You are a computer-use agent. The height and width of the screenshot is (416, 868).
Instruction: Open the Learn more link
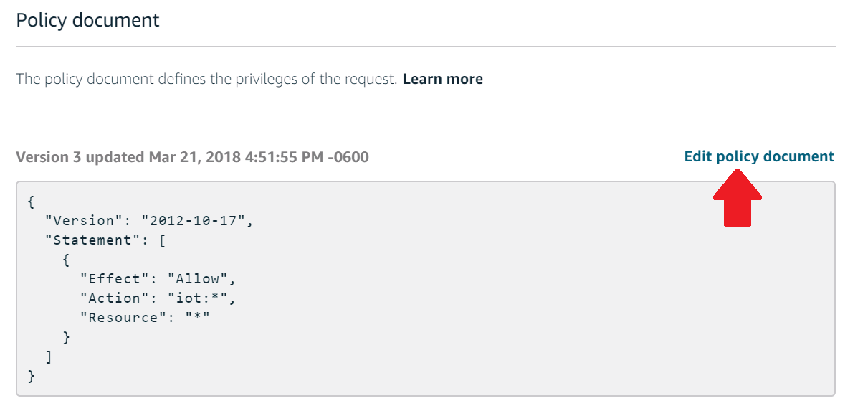[442, 79]
